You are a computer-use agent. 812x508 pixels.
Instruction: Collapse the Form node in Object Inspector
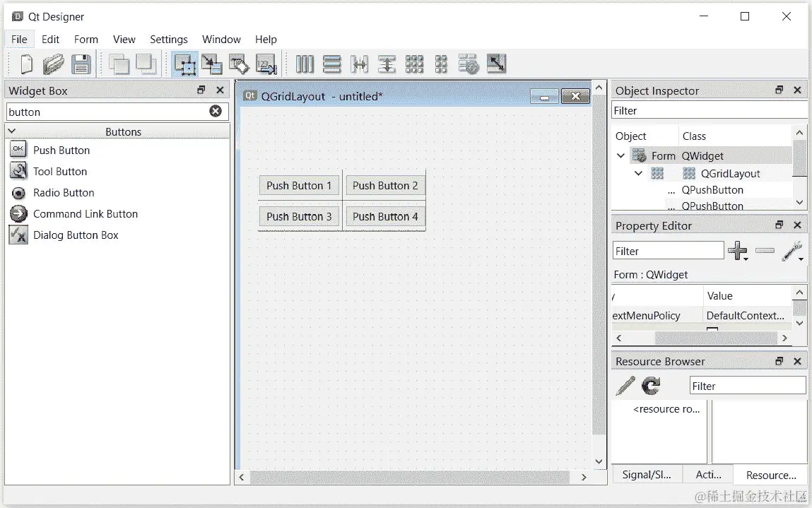pos(621,156)
